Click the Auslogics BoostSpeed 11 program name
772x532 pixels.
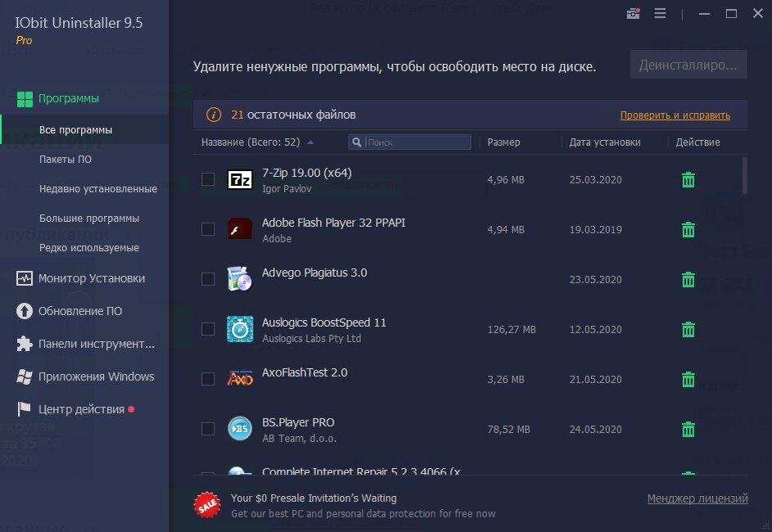pyautogui.click(x=324, y=322)
